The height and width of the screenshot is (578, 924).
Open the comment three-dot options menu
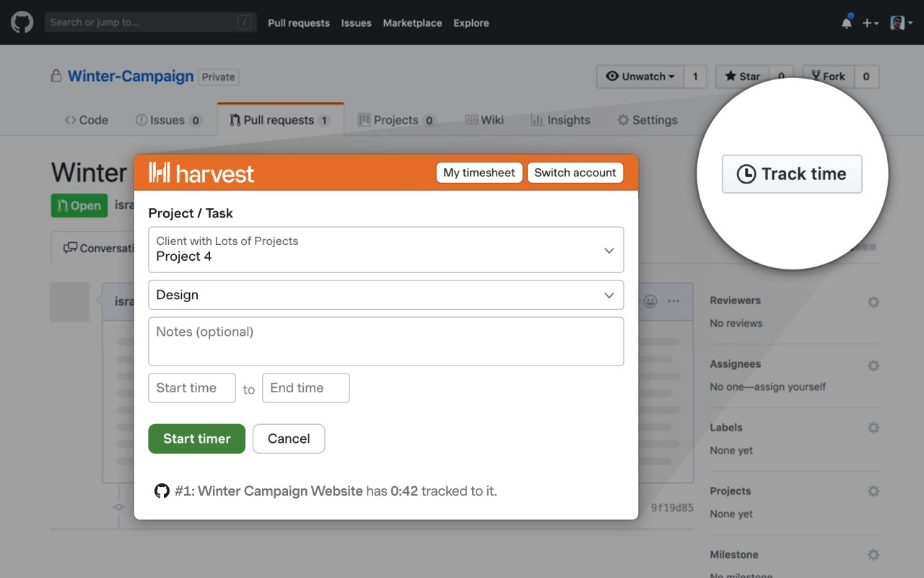[674, 301]
